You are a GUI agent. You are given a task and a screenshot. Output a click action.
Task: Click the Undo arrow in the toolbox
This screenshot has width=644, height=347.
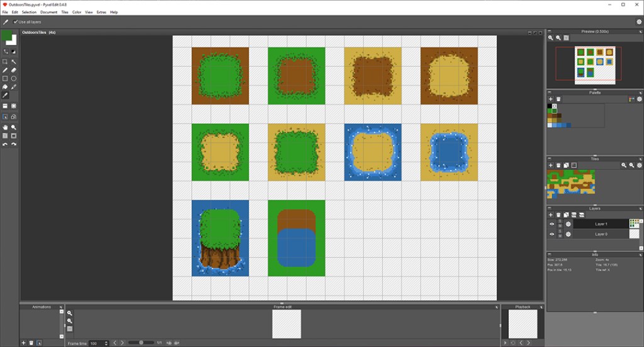pyautogui.click(x=5, y=144)
